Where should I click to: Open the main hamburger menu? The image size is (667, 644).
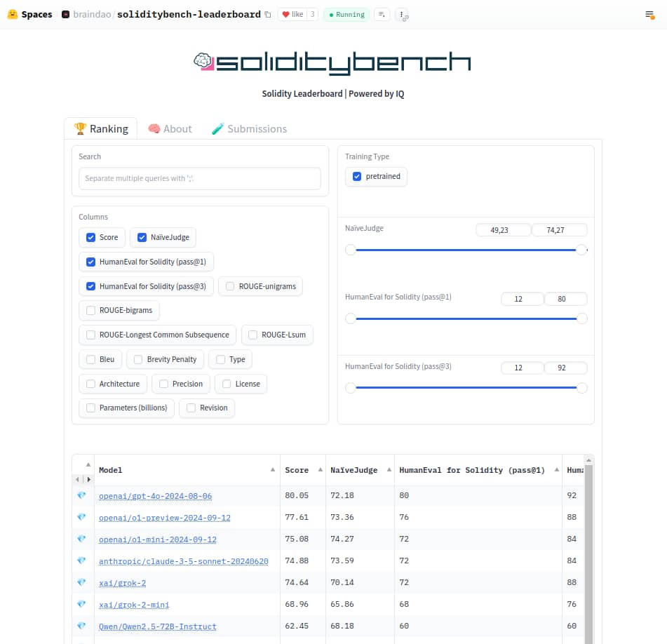coord(649,15)
